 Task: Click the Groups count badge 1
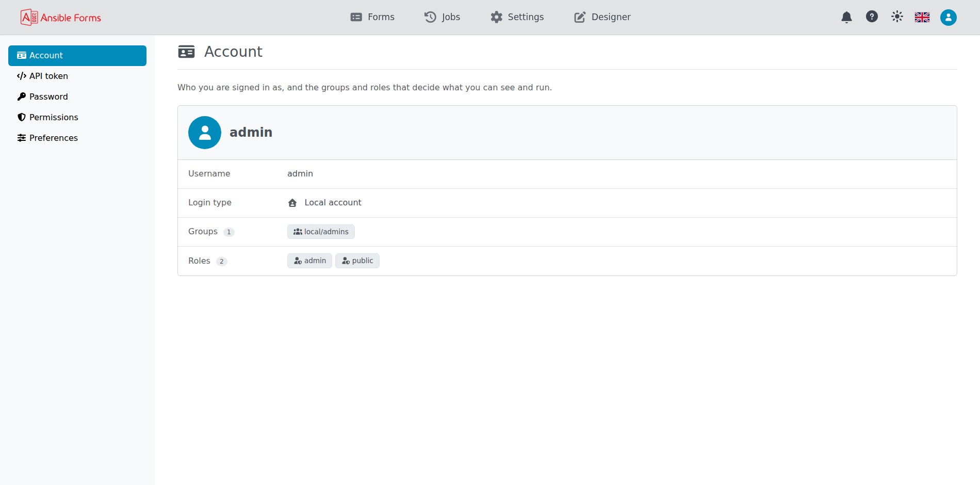click(x=229, y=232)
